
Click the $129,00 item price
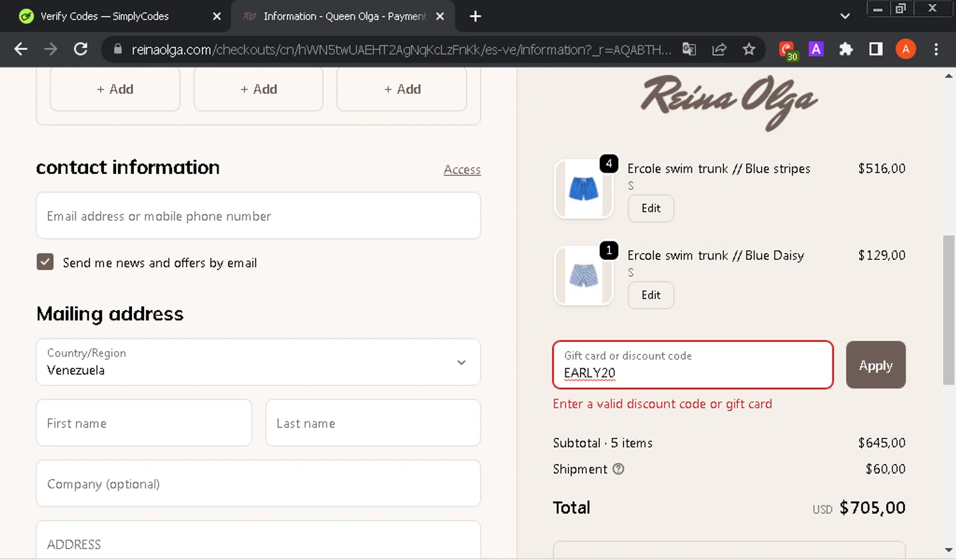(881, 255)
